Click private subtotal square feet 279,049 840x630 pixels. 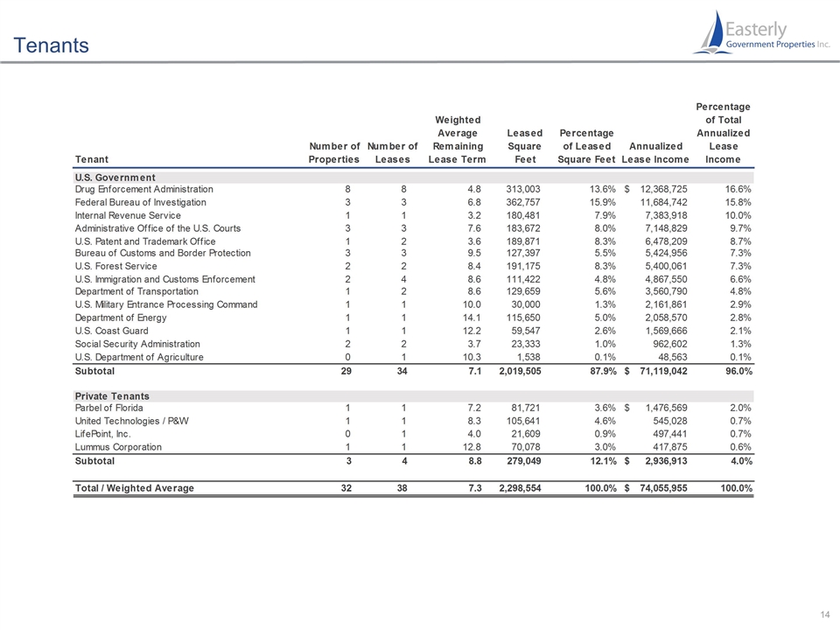524,461
